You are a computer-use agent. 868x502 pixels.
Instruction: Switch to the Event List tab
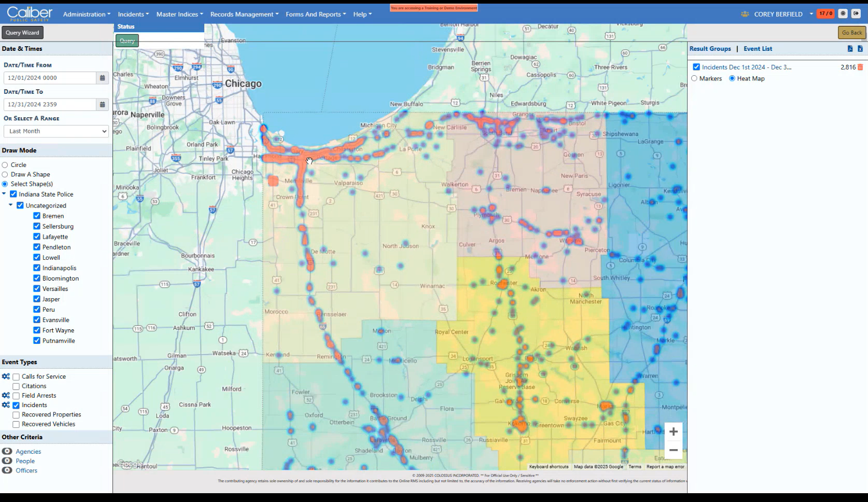(758, 49)
